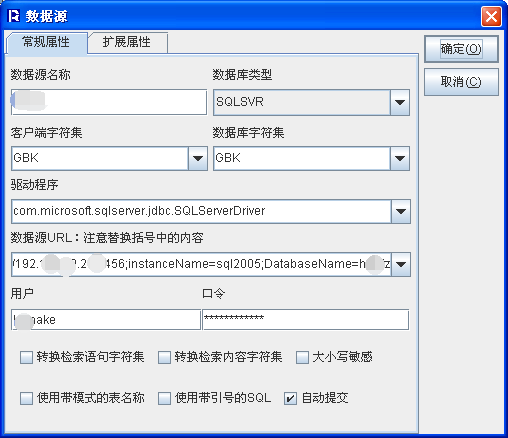Select the 常规属性 tab

tap(46, 42)
